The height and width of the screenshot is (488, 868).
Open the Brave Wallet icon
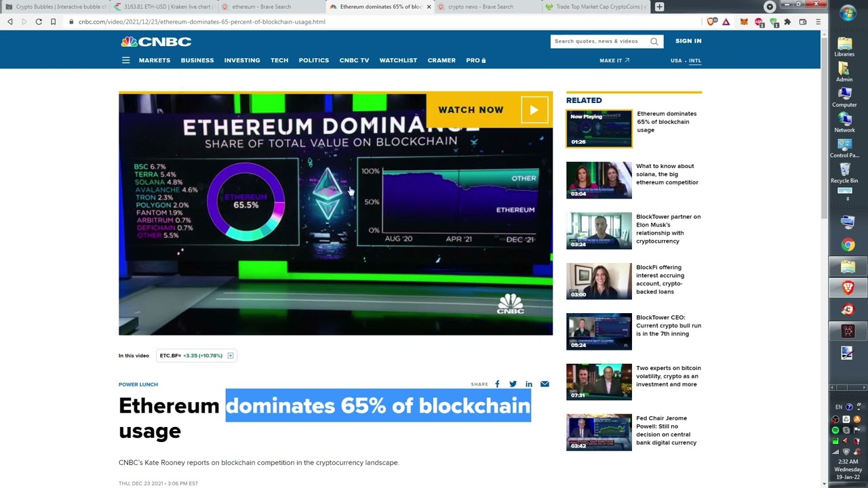pos(803,22)
